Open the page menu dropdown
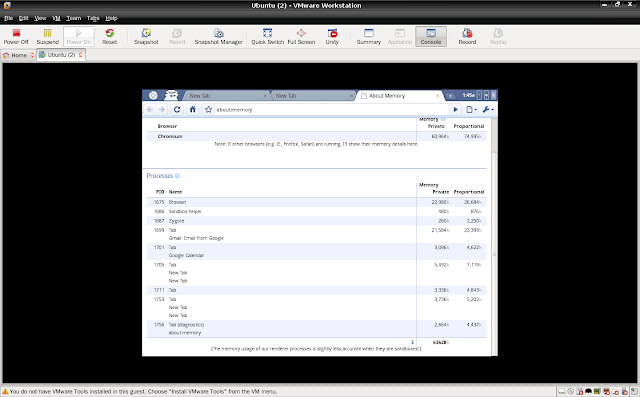 (x=471, y=109)
